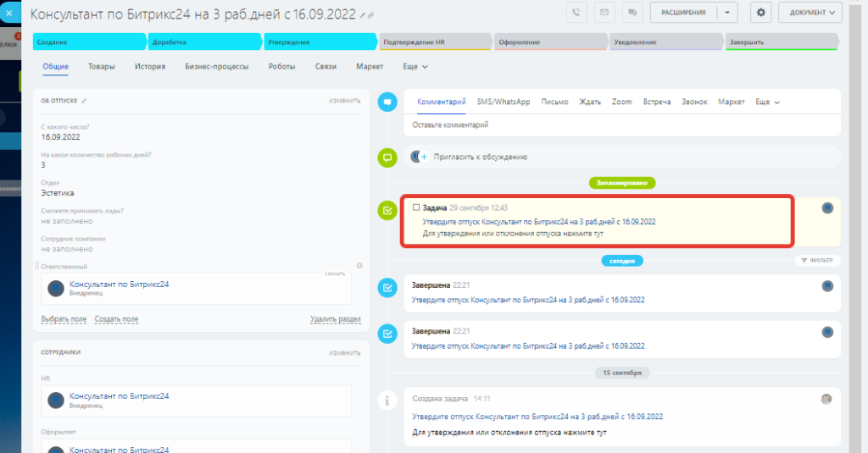Click Удалить раздел link
This screenshot has height=453, width=868.
click(336, 319)
